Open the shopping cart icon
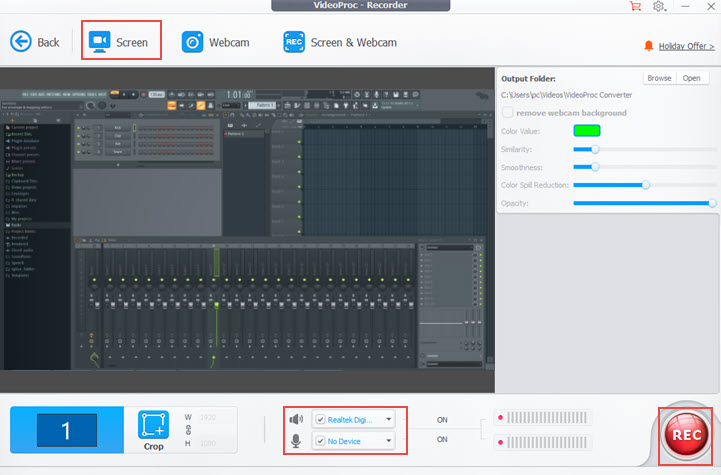 coord(635,7)
